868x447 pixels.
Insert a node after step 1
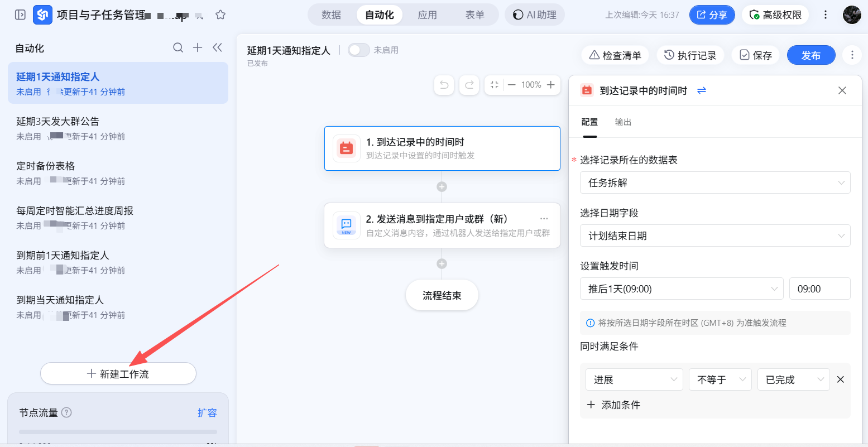442,187
